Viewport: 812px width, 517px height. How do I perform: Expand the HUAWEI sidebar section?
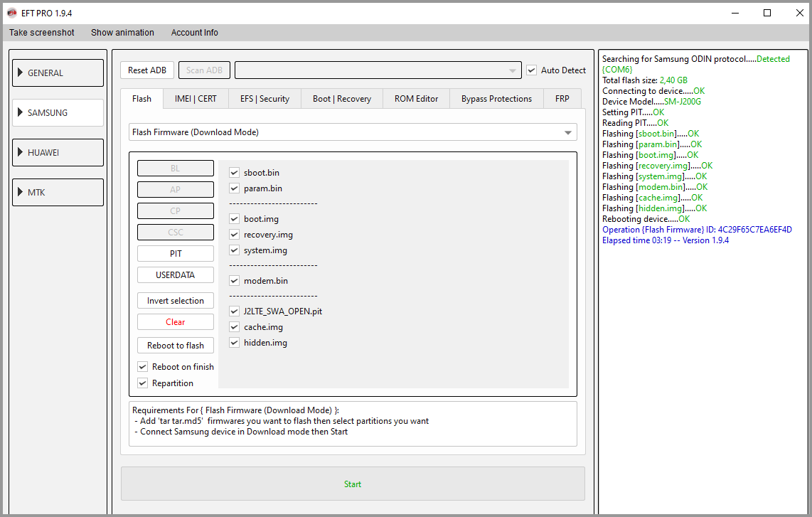pyautogui.click(x=58, y=153)
